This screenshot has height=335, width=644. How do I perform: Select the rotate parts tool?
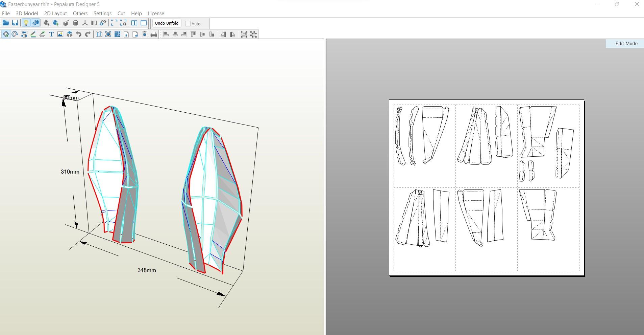tap(15, 34)
